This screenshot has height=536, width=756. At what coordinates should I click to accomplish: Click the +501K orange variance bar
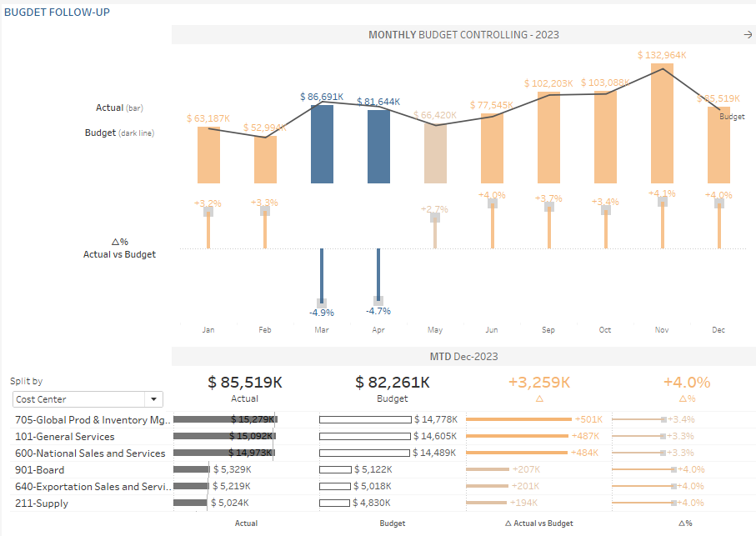tap(517, 419)
